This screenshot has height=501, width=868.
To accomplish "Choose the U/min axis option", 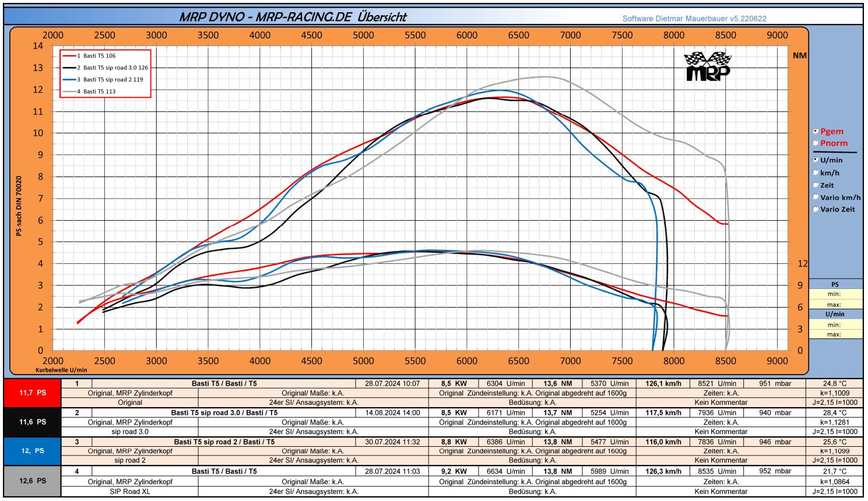I will click(x=816, y=160).
